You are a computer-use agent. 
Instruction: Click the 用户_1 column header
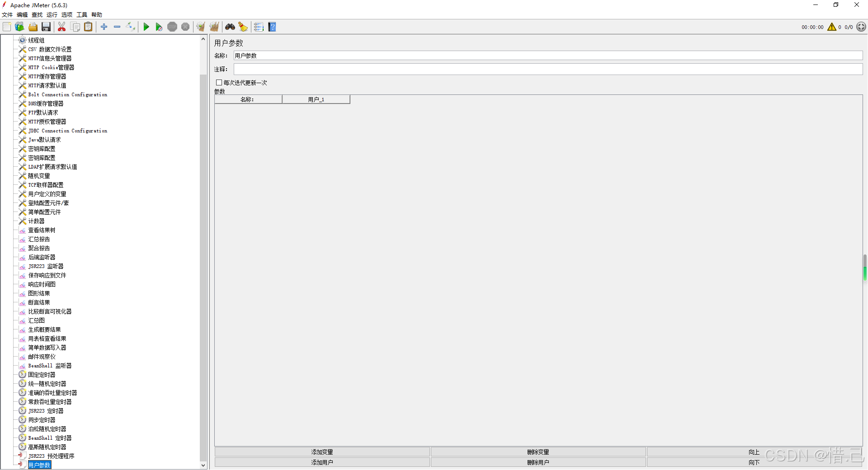(316, 99)
